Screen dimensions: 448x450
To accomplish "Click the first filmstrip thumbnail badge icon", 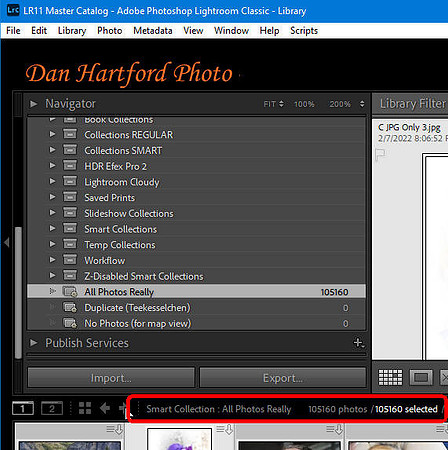I will pos(114,430).
